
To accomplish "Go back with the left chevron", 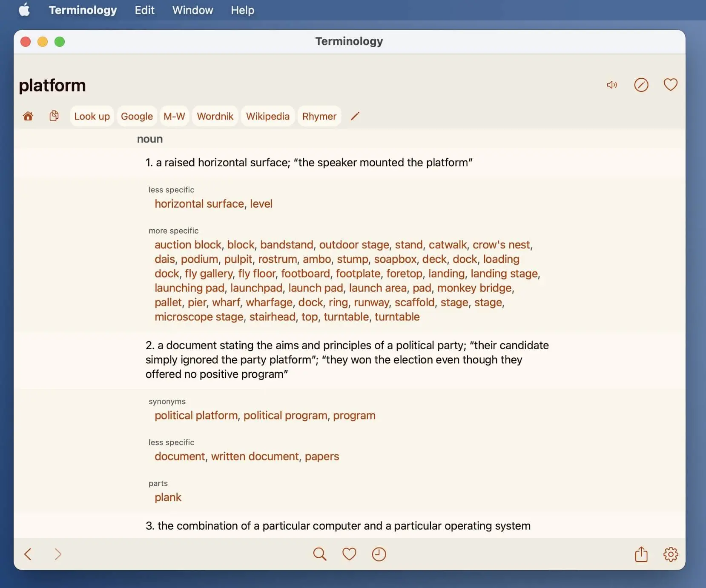I will click(28, 554).
